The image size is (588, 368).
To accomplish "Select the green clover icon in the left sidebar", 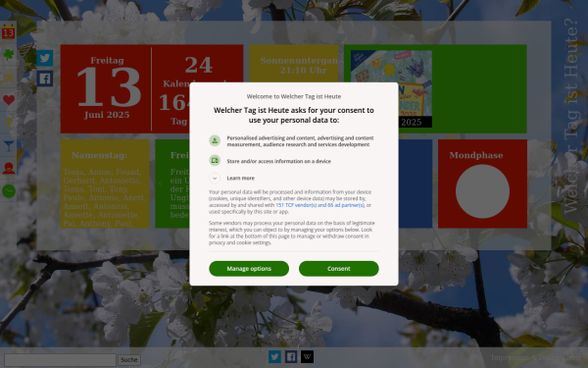I will [x=8, y=54].
